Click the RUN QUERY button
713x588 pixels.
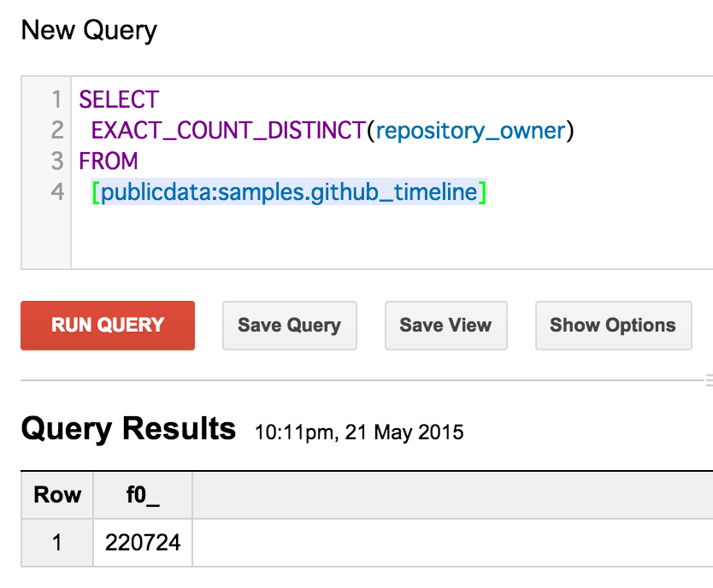point(107,326)
